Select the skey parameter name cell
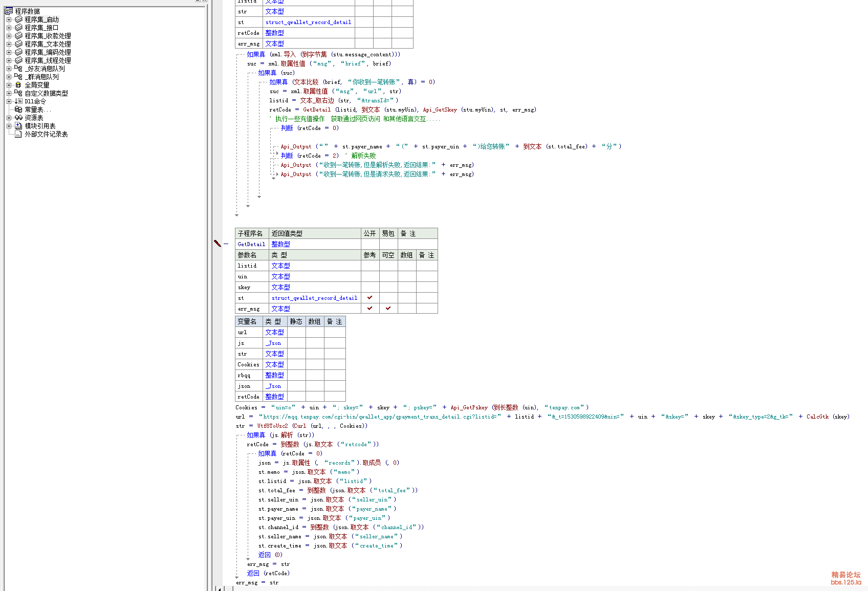This screenshot has height=591, width=868. (x=252, y=287)
